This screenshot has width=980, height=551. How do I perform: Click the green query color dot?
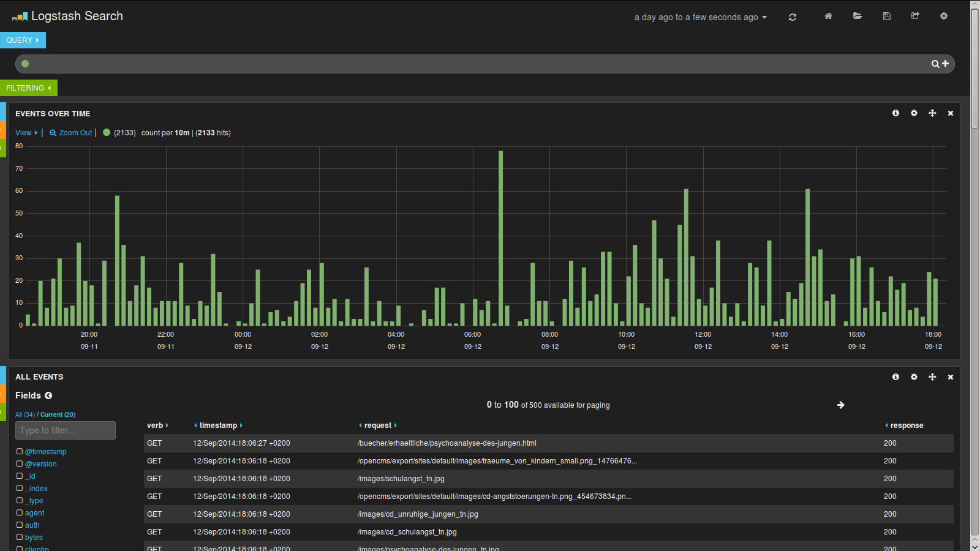click(x=25, y=64)
